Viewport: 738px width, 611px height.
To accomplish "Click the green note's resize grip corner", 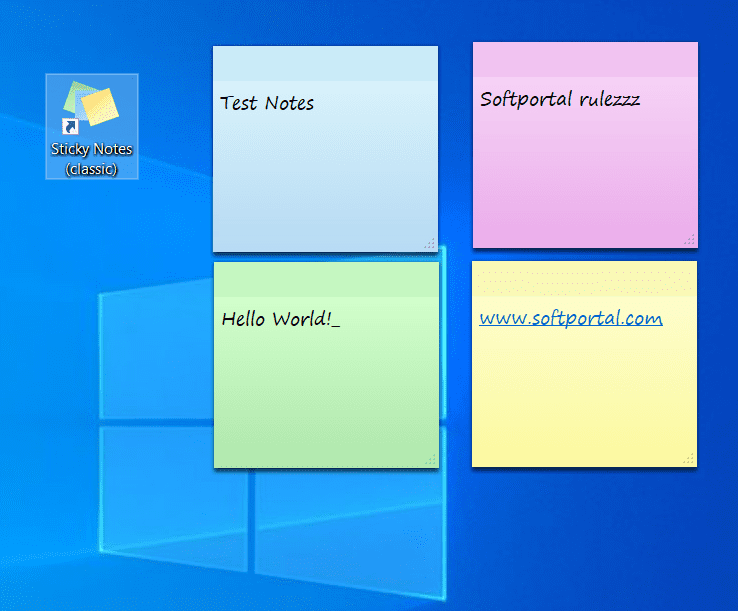I will click(x=431, y=459).
